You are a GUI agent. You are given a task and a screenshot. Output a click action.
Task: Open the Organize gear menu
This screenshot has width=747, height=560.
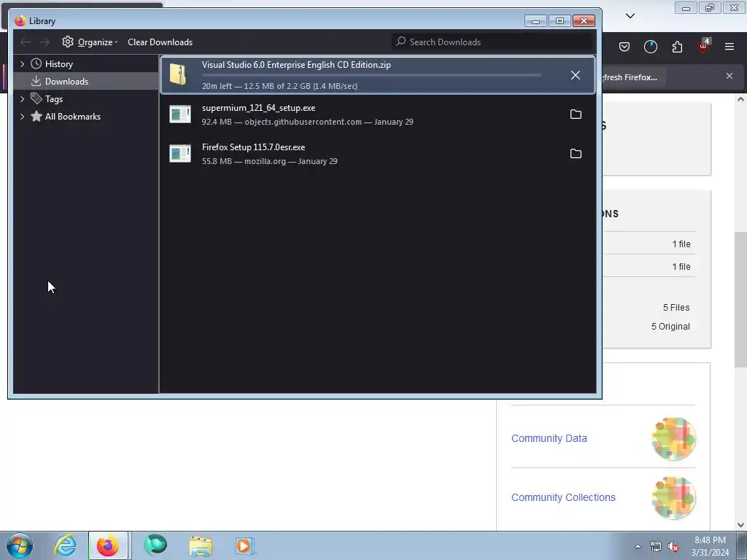90,42
